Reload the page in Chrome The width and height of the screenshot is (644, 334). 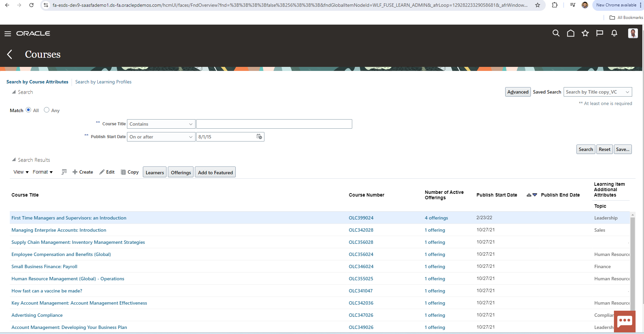(x=31, y=5)
